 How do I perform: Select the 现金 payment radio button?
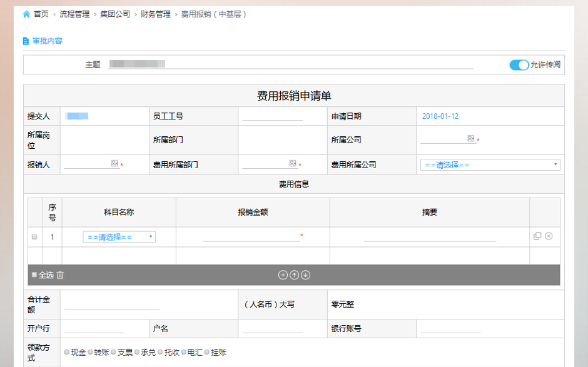(67, 353)
